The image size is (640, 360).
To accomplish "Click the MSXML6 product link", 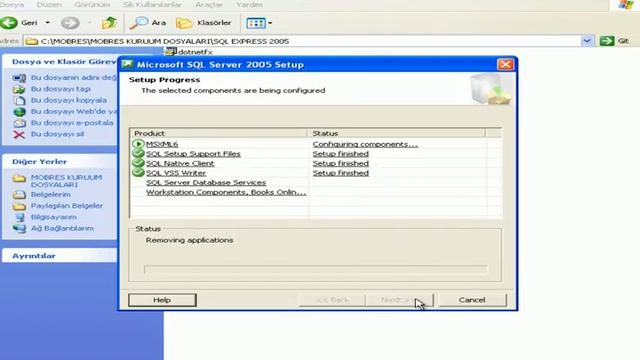I will [162, 144].
